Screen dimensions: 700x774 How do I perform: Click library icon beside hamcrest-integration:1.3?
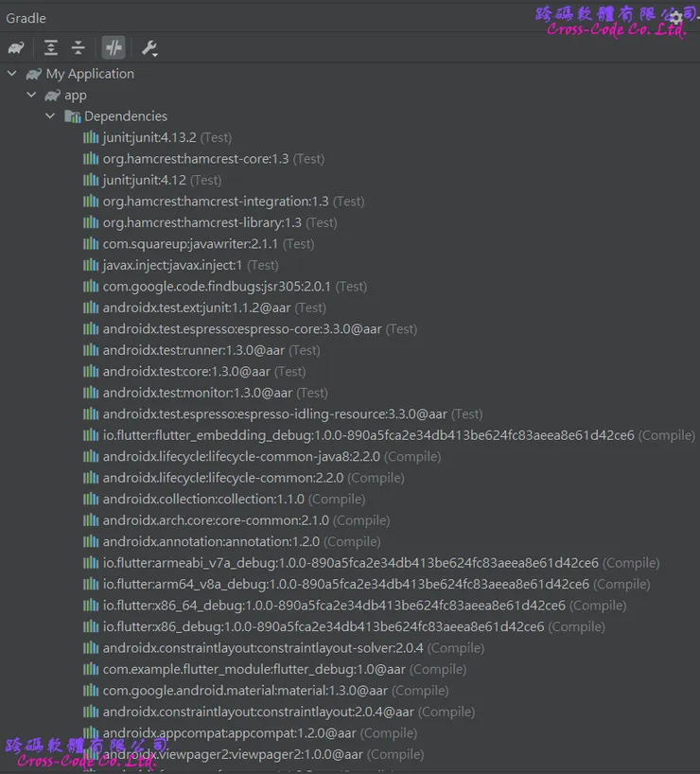tap(91, 201)
